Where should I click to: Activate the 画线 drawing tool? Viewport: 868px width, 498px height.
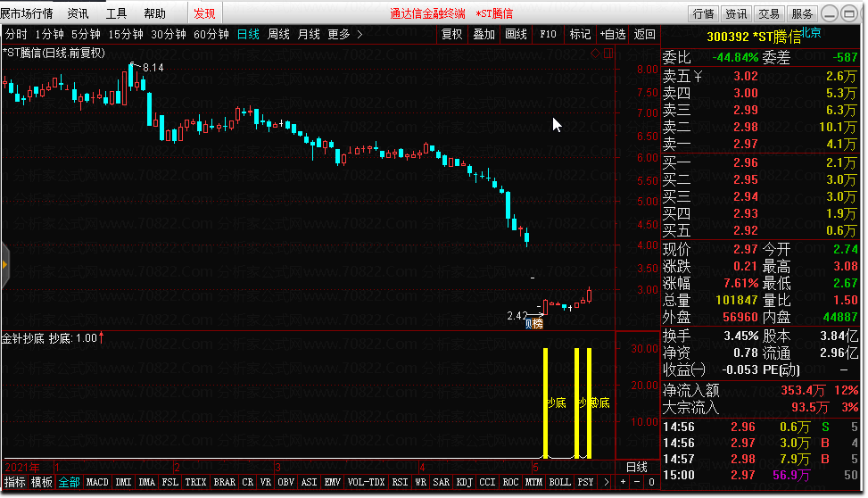point(516,34)
